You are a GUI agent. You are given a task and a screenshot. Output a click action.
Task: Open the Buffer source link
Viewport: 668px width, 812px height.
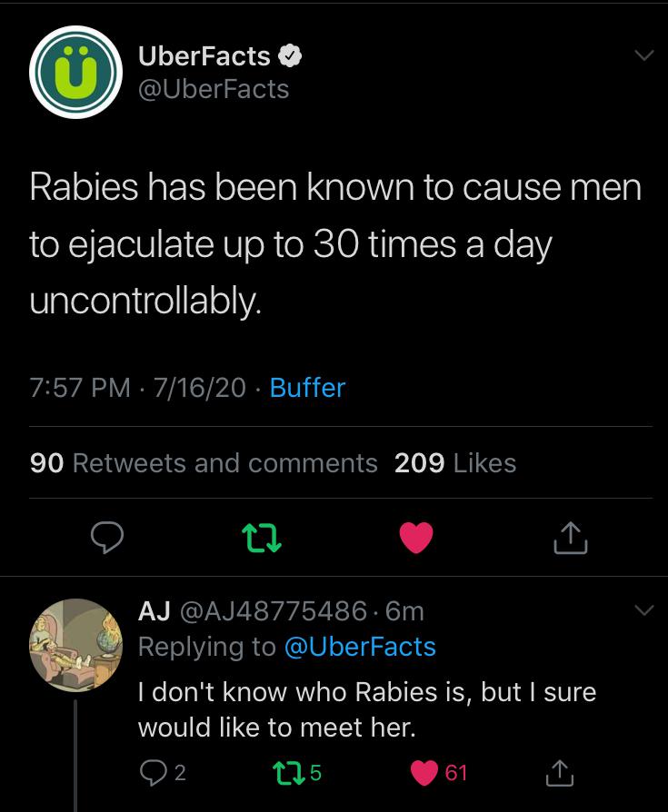[309, 388]
